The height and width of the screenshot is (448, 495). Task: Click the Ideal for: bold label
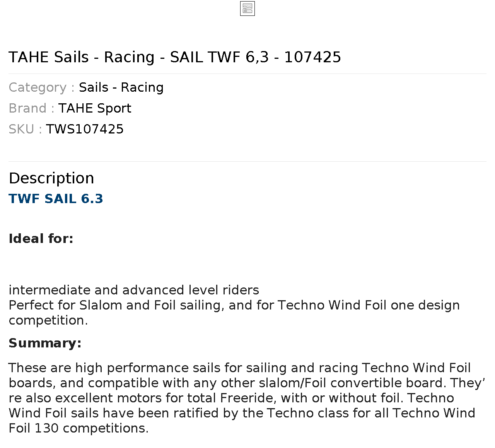pyautogui.click(x=41, y=239)
